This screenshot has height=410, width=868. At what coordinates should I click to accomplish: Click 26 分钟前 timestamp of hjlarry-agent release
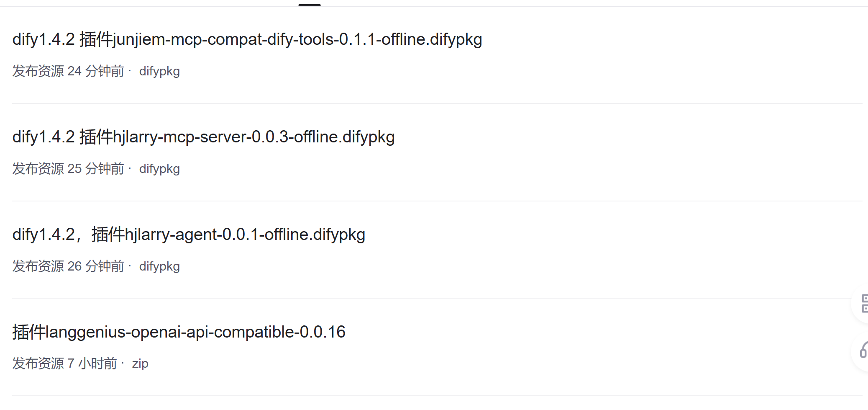(x=95, y=266)
